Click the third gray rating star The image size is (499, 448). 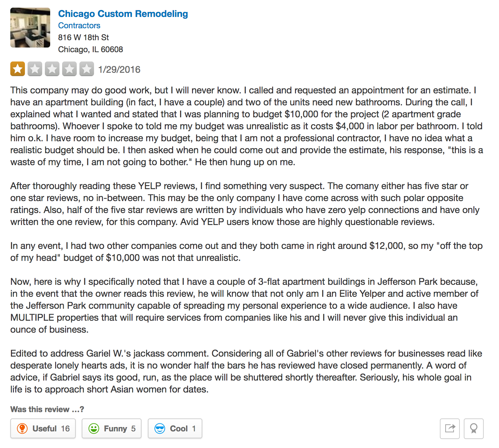[52, 69]
